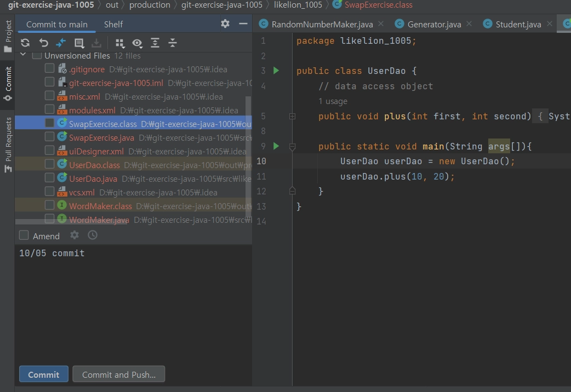
Task: Open the Changelists icon in commit toolbar
Action: tap(79, 43)
